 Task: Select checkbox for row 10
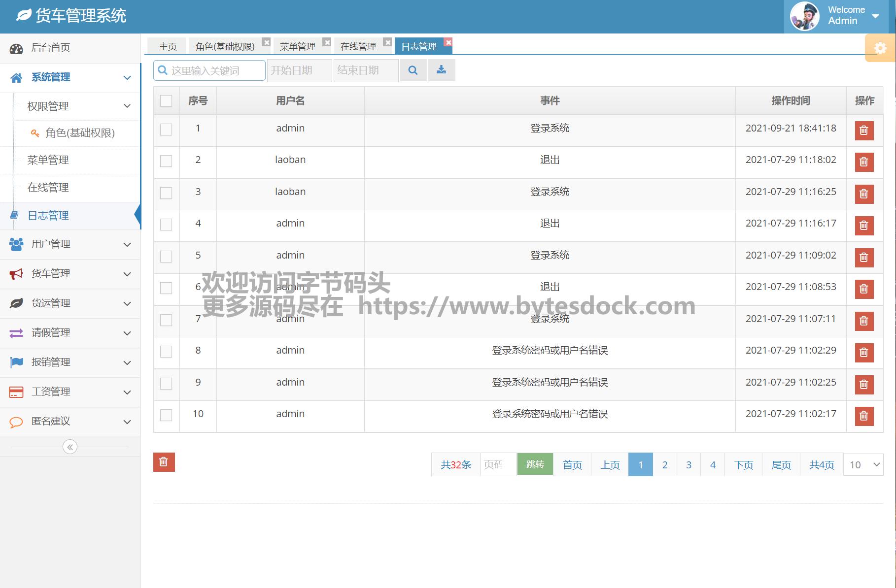[x=166, y=415]
